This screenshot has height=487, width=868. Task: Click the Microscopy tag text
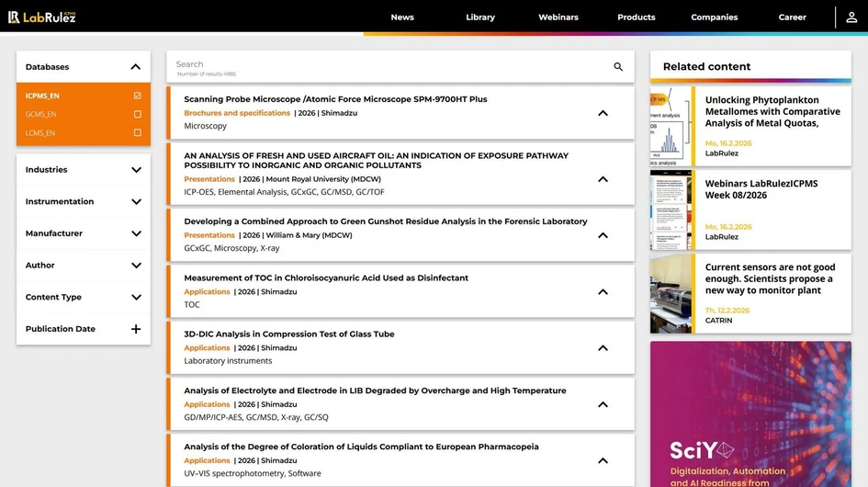click(206, 126)
